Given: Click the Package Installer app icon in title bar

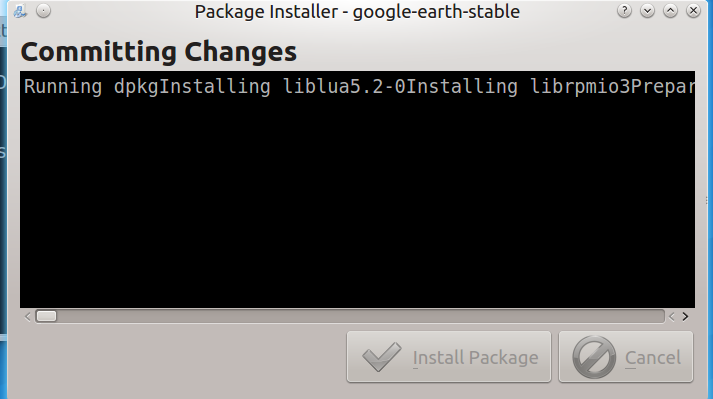Looking at the screenshot, I should click(x=20, y=11).
